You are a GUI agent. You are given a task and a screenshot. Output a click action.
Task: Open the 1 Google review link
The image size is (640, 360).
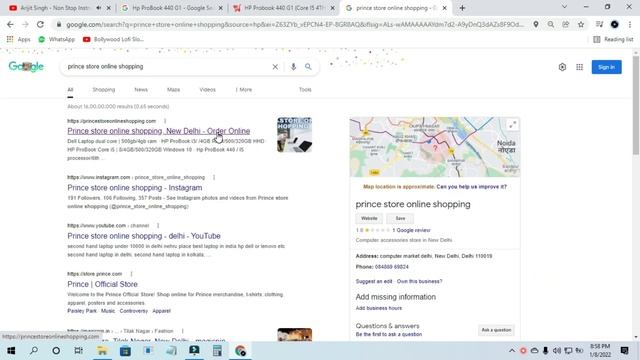[411, 230]
